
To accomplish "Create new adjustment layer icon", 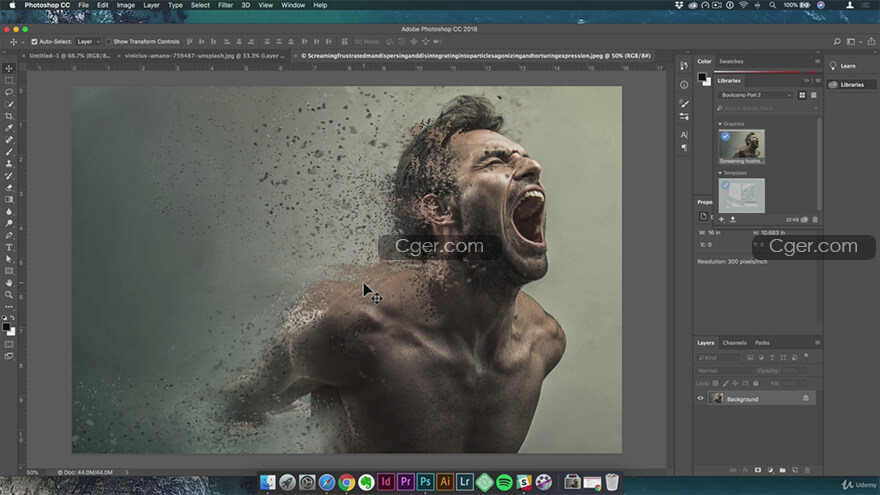I will tap(770, 470).
